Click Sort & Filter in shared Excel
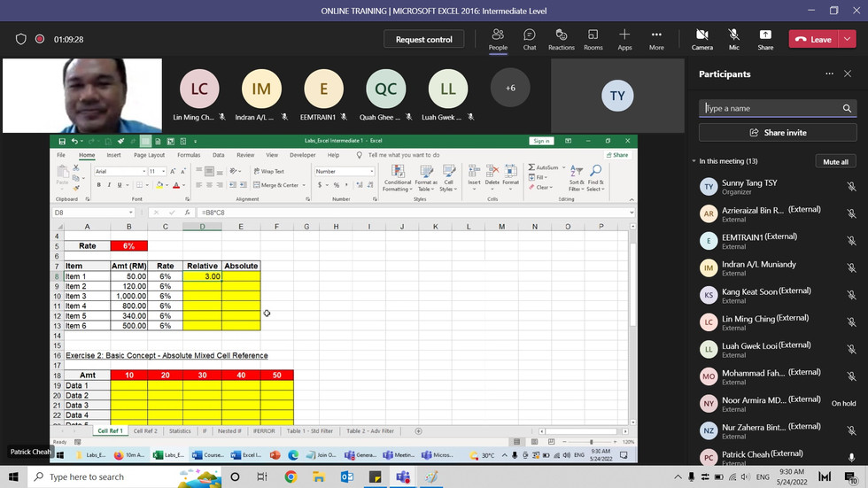The image size is (868, 488). click(x=577, y=178)
